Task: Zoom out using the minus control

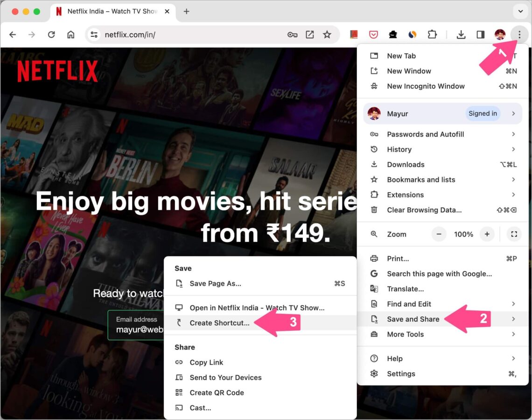Action: (439, 234)
